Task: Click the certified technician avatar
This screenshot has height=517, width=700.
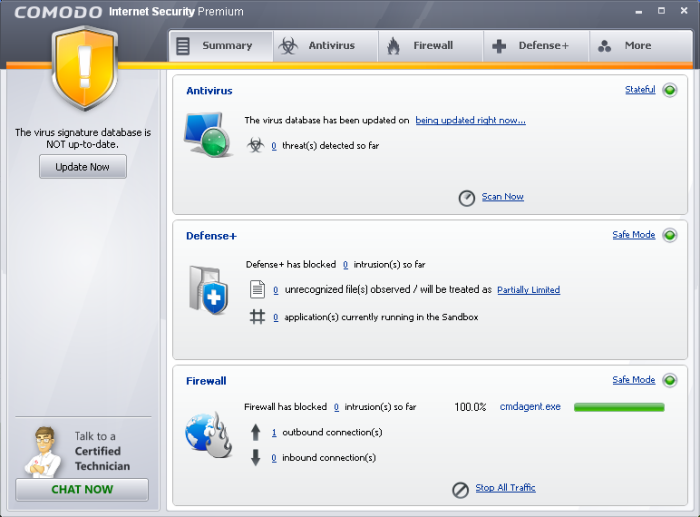Action: (x=42, y=451)
